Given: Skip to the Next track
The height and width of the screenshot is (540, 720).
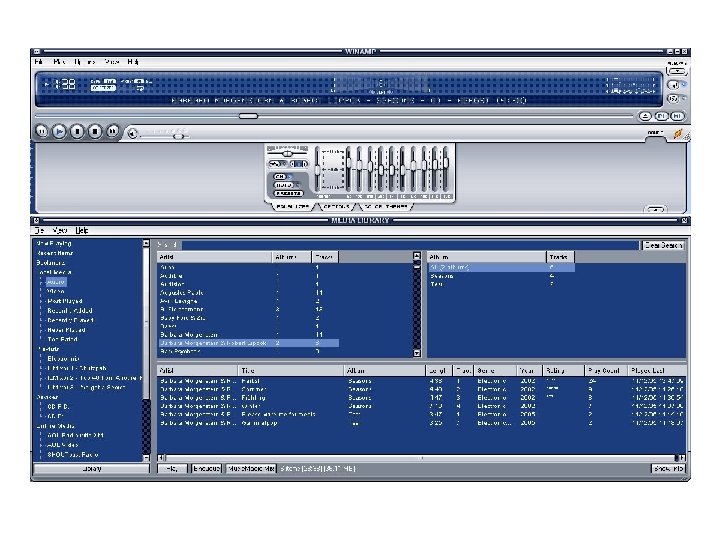Looking at the screenshot, I should tap(112, 132).
